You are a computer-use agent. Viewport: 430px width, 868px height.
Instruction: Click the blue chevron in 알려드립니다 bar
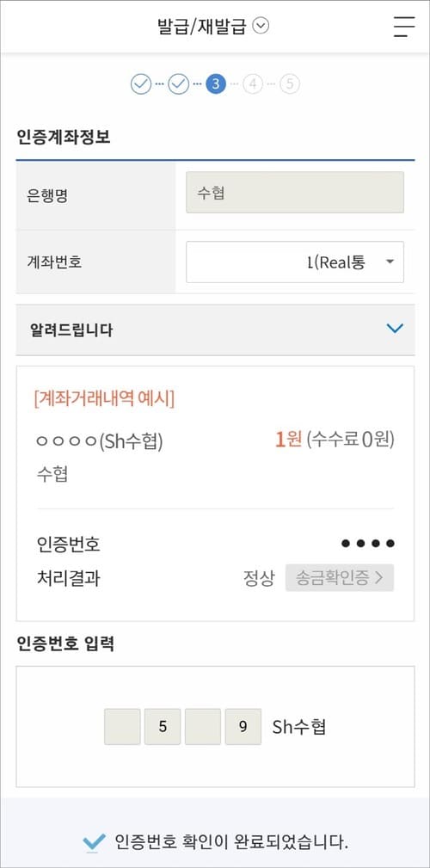pos(395,329)
